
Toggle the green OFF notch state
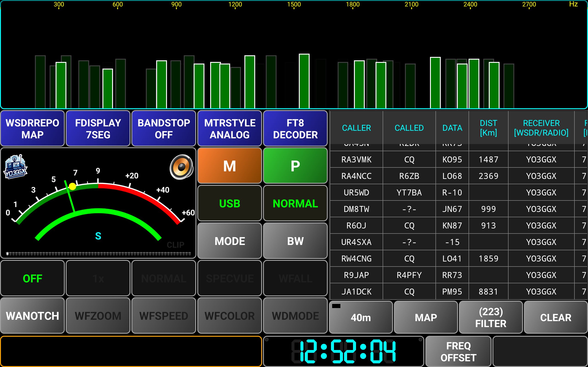tap(32, 278)
